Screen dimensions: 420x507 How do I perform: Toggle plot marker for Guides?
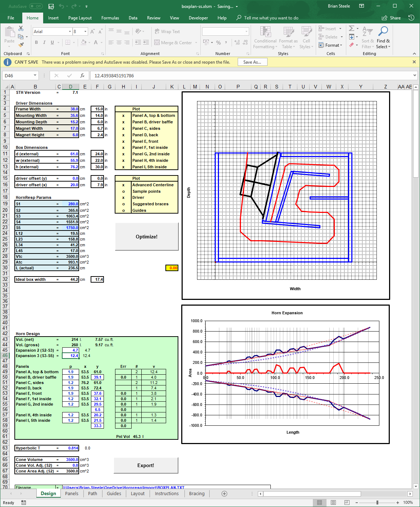point(123,210)
